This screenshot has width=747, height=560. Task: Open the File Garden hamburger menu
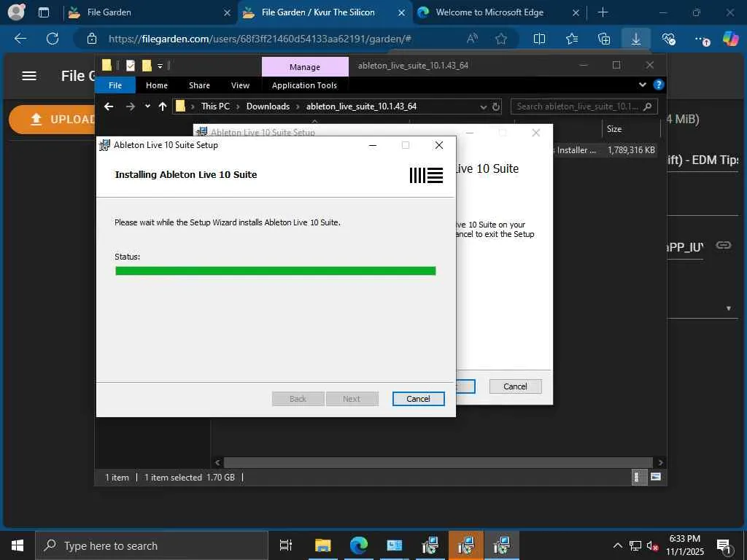pyautogui.click(x=29, y=76)
